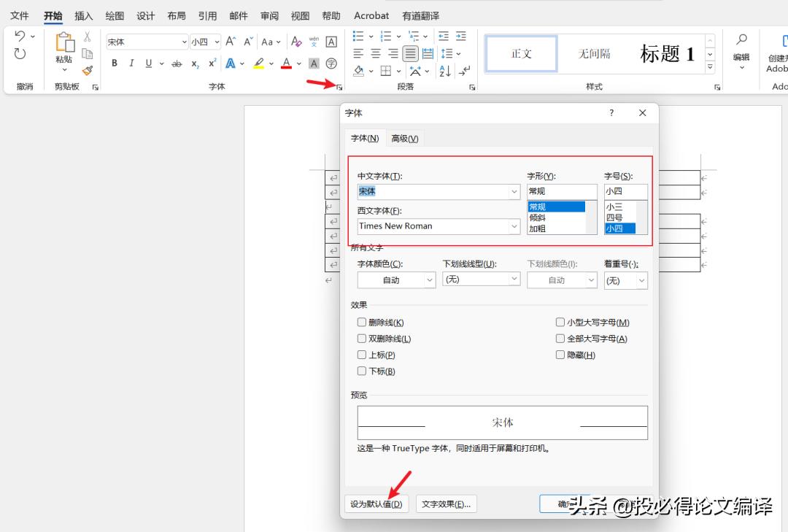Click the 设为默认值 button

coord(376,504)
